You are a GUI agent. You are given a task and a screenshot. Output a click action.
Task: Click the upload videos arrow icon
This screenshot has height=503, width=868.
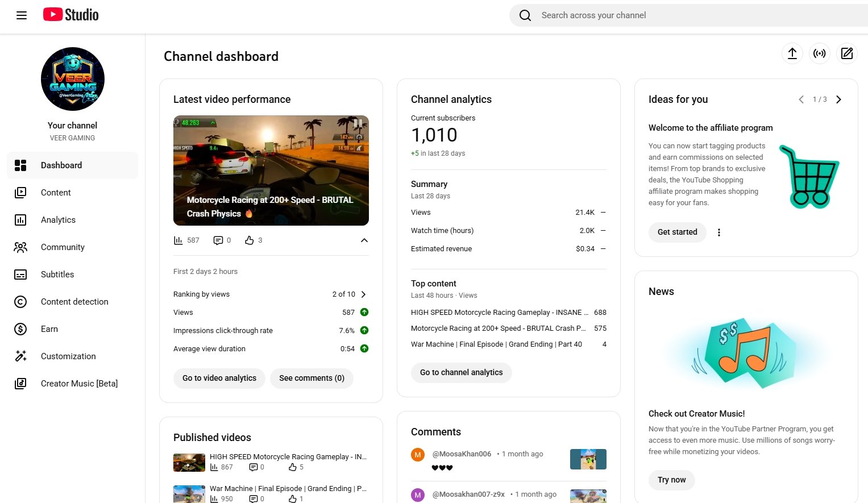[x=792, y=53]
